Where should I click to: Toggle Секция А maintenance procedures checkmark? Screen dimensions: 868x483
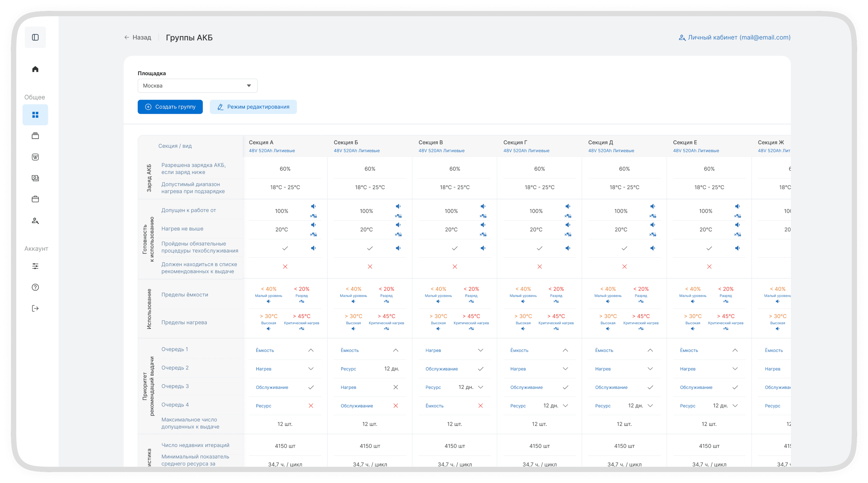coord(285,248)
